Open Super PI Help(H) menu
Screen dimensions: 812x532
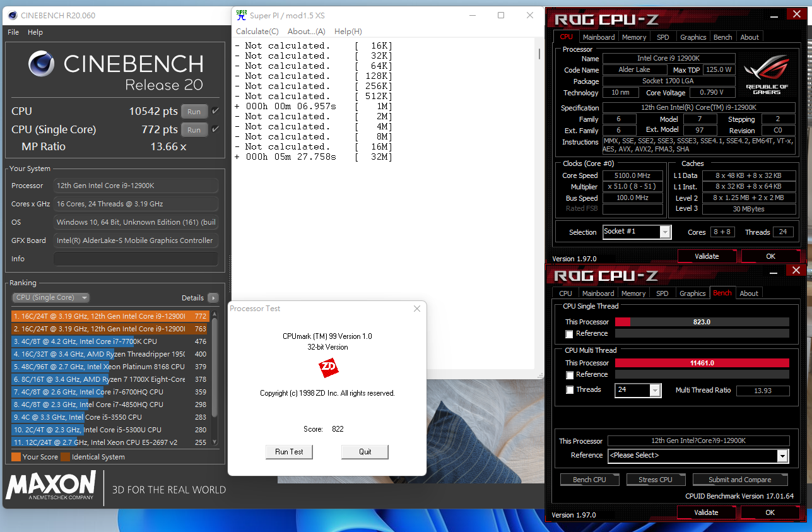pyautogui.click(x=348, y=32)
